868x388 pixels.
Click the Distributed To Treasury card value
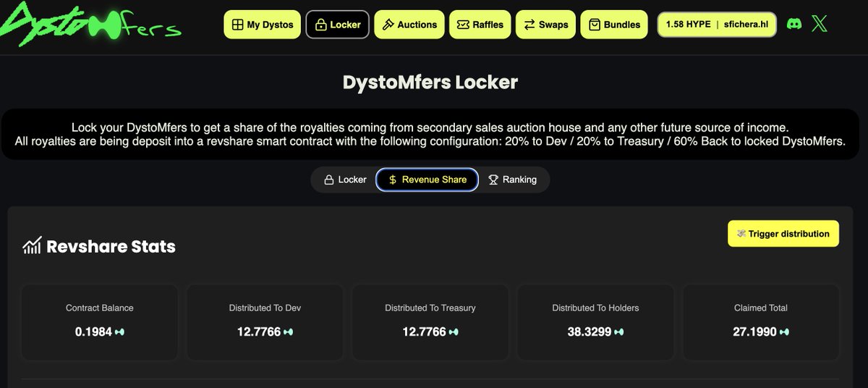[424, 332]
